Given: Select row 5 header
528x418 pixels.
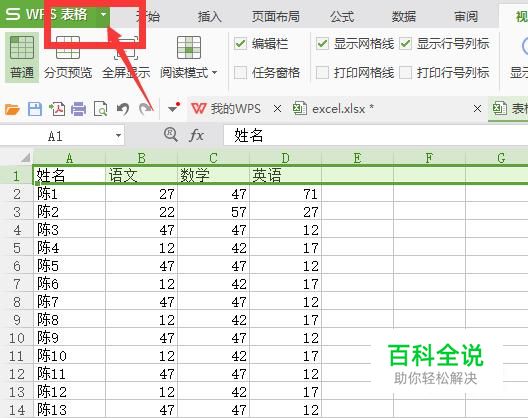Looking at the screenshot, I should (16, 248).
